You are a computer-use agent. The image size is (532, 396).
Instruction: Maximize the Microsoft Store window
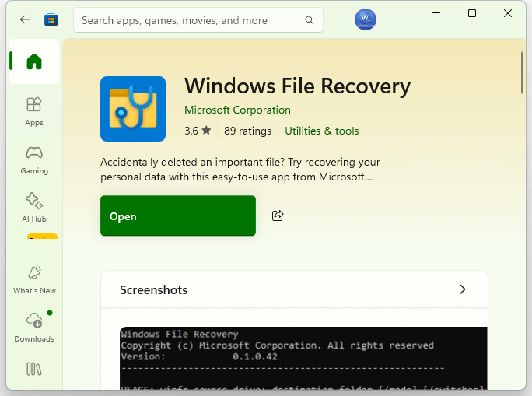tap(472, 13)
